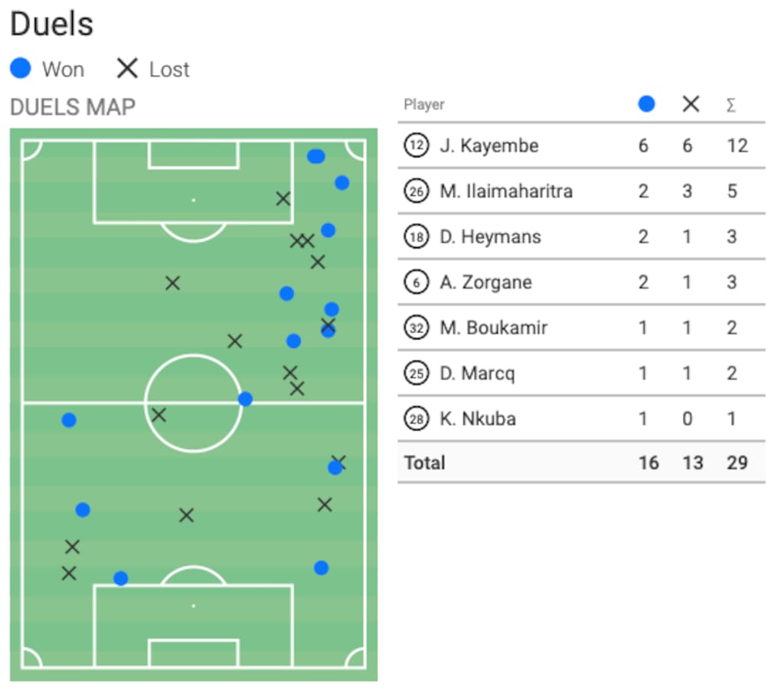Click the K. Nkuba player name
Screen dimensions: 784x690
pyautogui.click(x=478, y=419)
